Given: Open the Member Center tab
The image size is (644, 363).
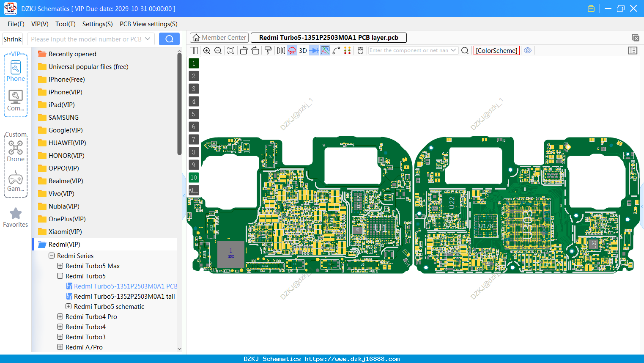Looking at the screenshot, I should pos(219,38).
